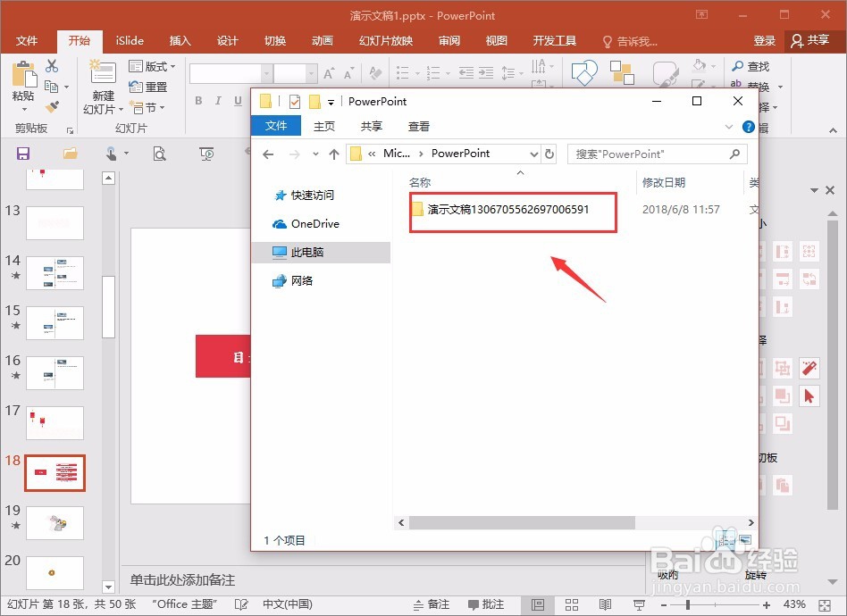This screenshot has height=616, width=847.
Task: Open the font size dropdown
Action: (x=311, y=73)
